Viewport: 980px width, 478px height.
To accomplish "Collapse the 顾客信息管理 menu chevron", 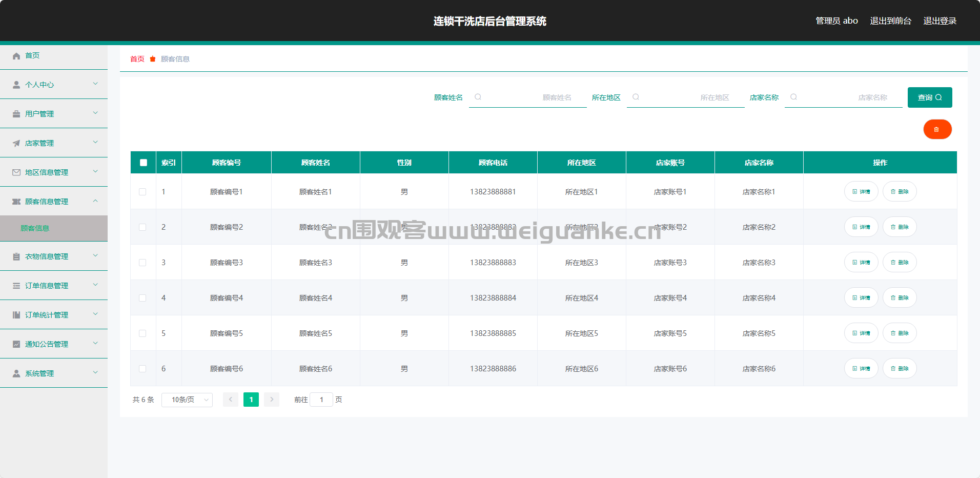I will coord(95,201).
